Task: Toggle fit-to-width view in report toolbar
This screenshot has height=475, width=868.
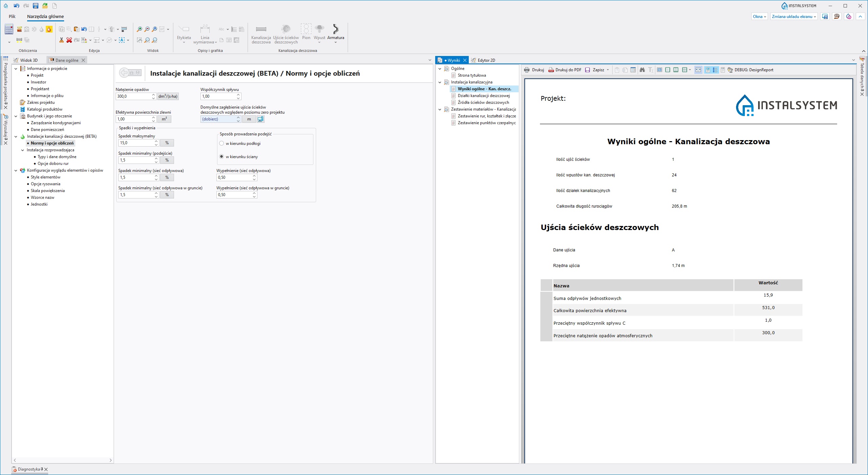Action: click(698, 70)
